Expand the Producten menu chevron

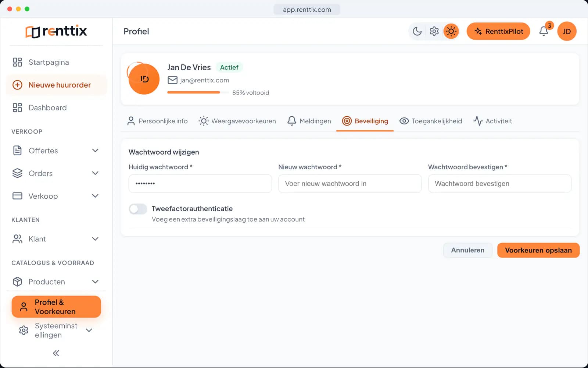tap(95, 282)
